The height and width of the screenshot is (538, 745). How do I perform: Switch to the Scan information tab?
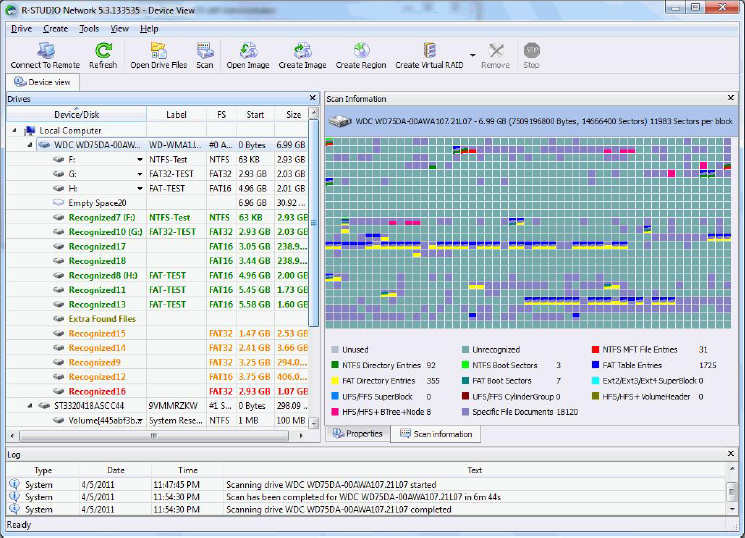[x=436, y=434]
